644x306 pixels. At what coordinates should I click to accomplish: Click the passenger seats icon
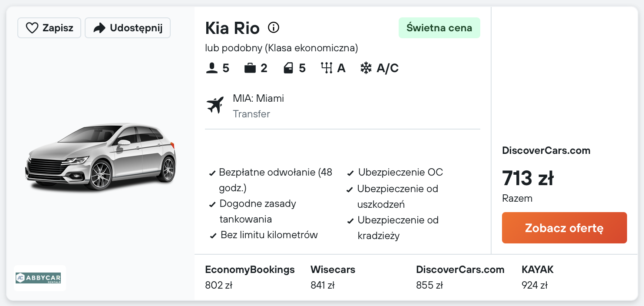[211, 68]
